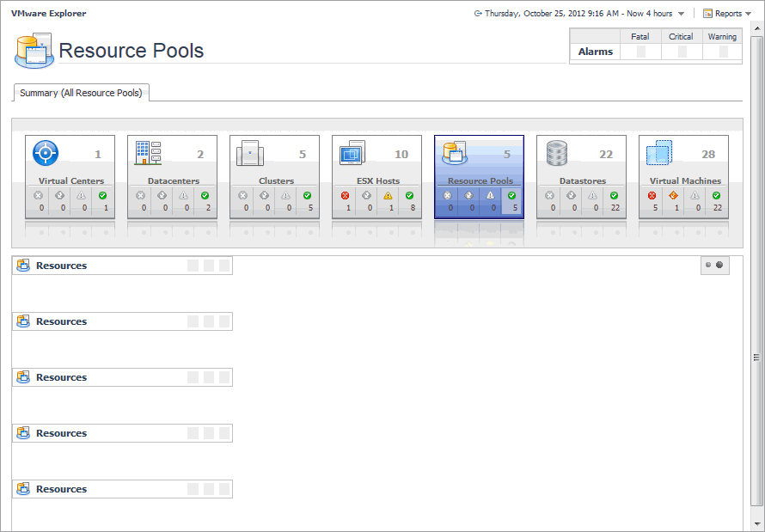Click the Clusters tile icon
This screenshot has width=765, height=532.
click(249, 153)
